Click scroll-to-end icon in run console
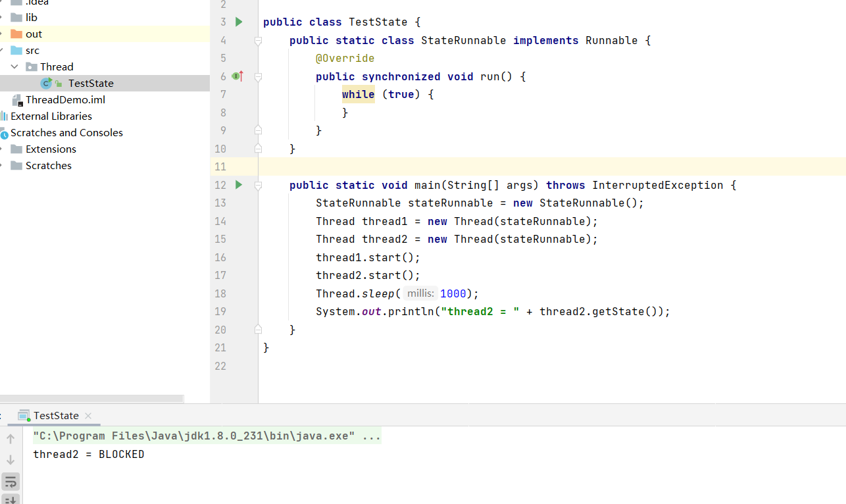The image size is (846, 504). (x=11, y=500)
